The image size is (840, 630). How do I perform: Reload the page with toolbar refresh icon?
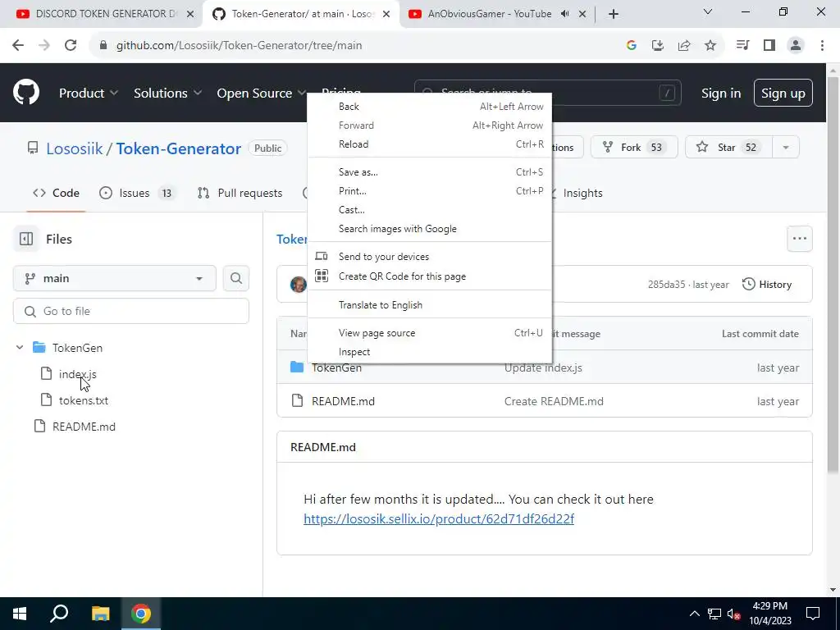point(71,46)
